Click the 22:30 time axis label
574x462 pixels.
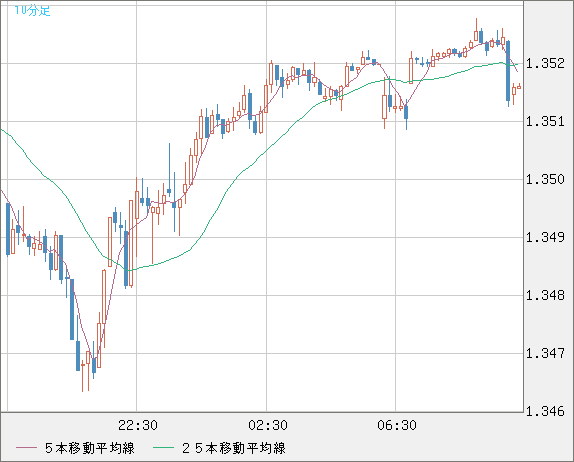[x=138, y=425]
